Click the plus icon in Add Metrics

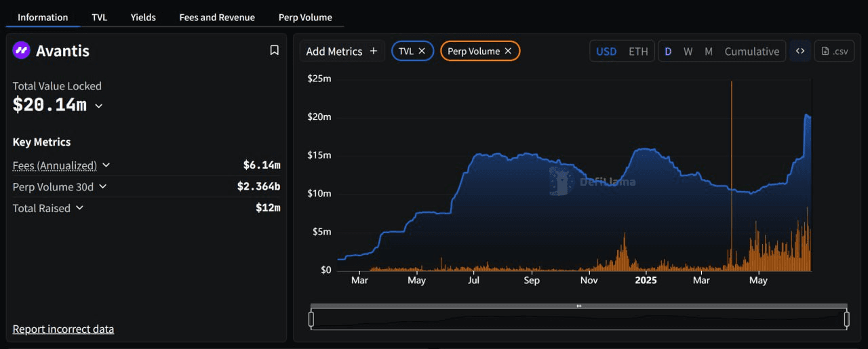click(374, 51)
